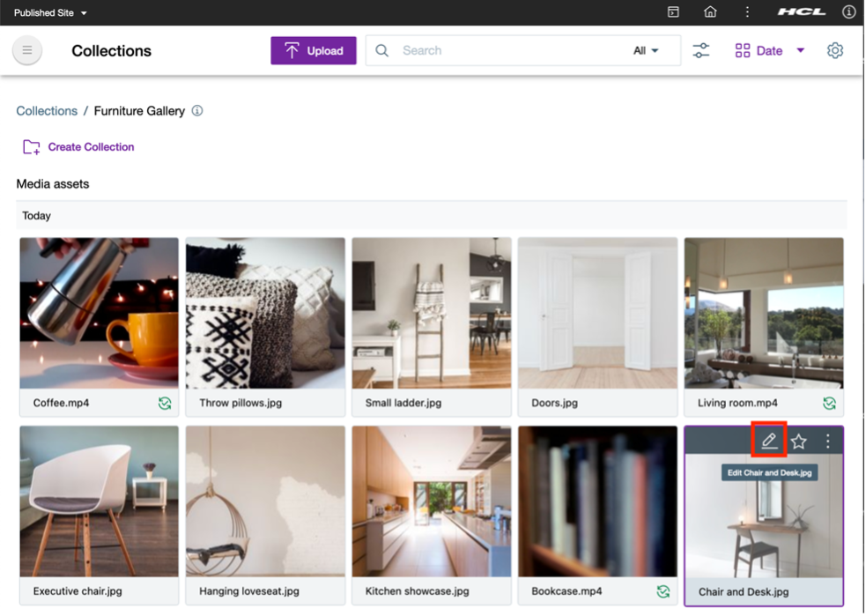866x616 pixels.
Task: Click the info icon next to Furniture Gallery
Action: [x=197, y=111]
